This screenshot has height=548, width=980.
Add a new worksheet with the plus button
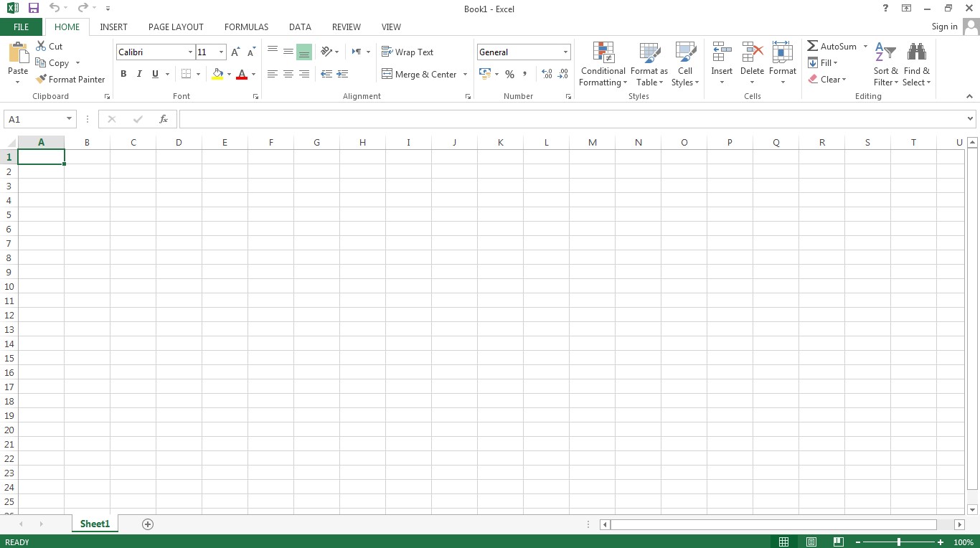pos(148,524)
